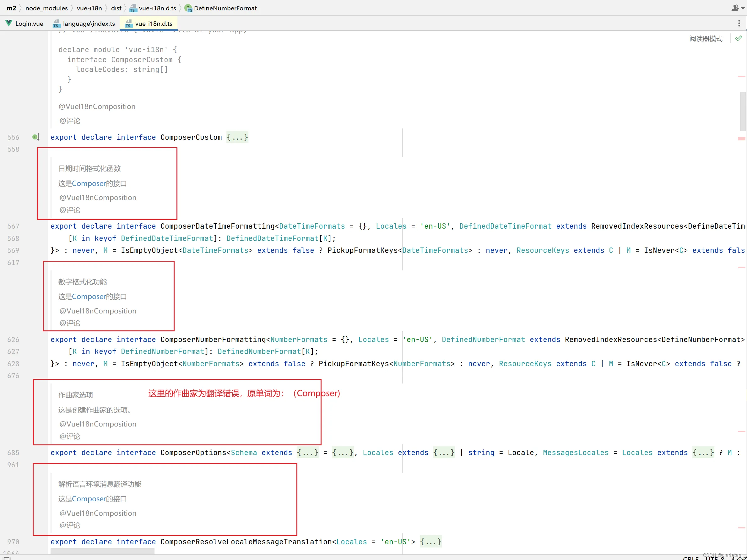Toggle reader mode (阅读器模式)
This screenshot has width=747, height=560.
pos(706,39)
